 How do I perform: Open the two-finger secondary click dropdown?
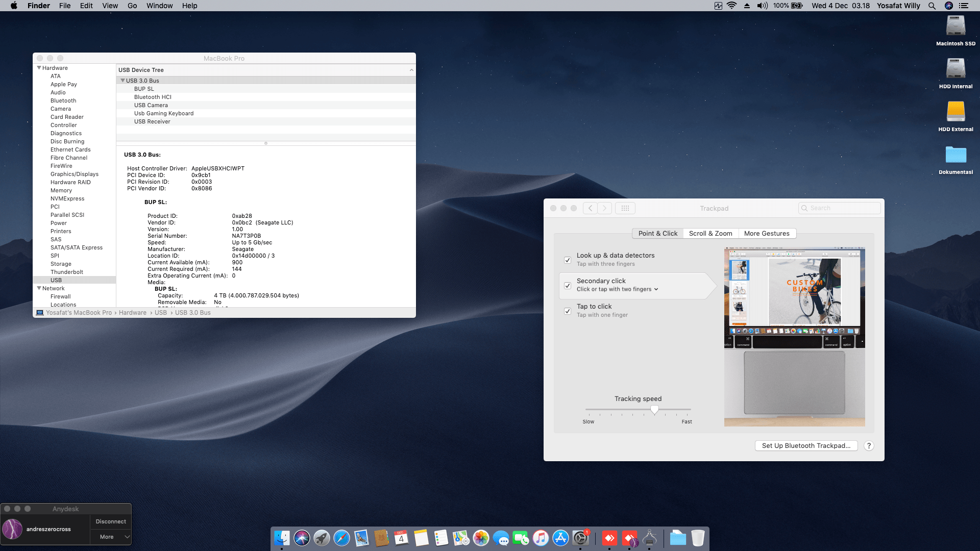(618, 289)
